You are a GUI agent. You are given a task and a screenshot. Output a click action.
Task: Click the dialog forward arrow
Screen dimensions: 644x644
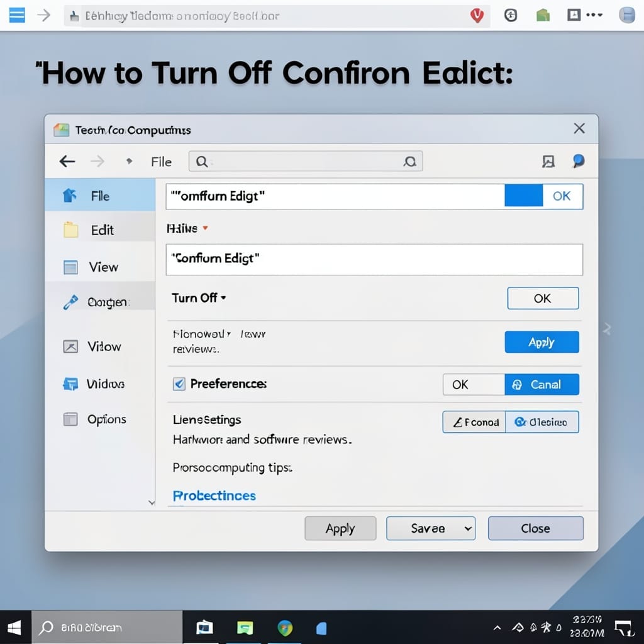pos(97,162)
